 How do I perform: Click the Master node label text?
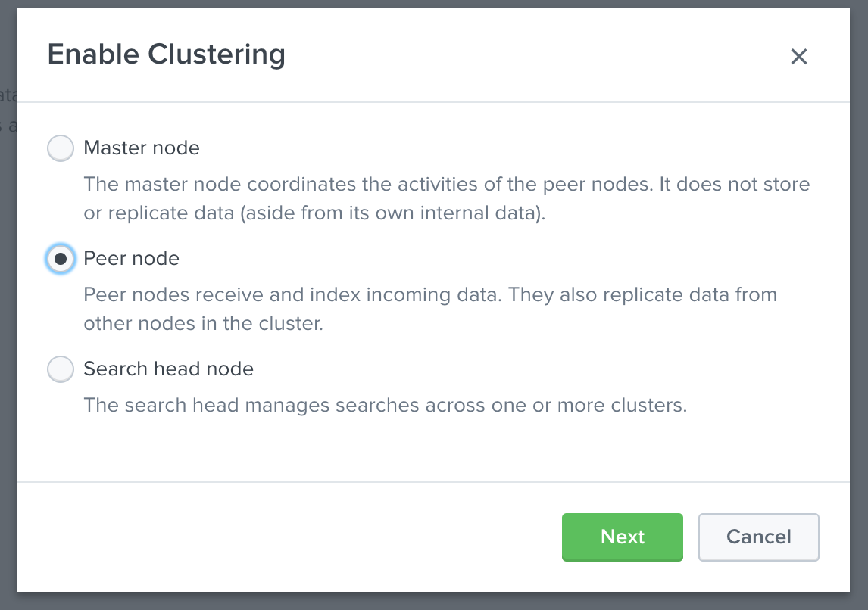point(142,148)
